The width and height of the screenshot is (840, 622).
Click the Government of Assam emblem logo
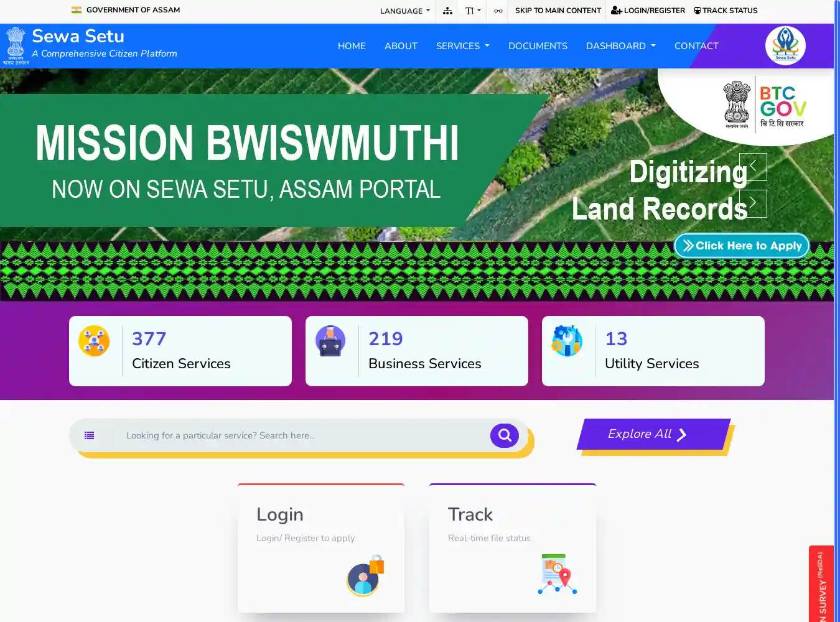(16, 46)
